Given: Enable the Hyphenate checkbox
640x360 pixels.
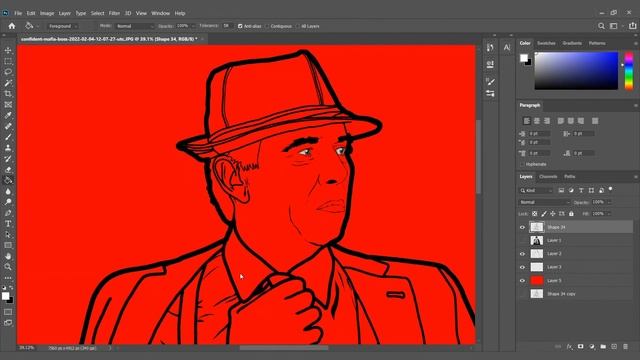Looking at the screenshot, I should 522,164.
